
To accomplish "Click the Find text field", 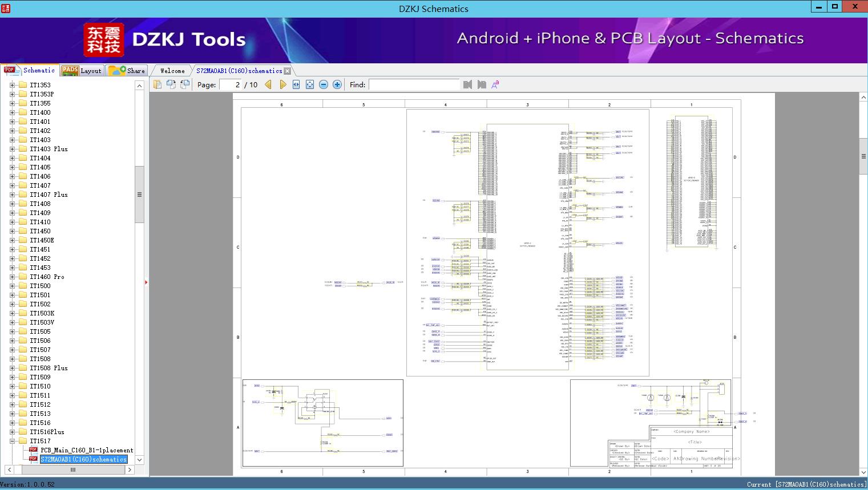I will [x=414, y=84].
